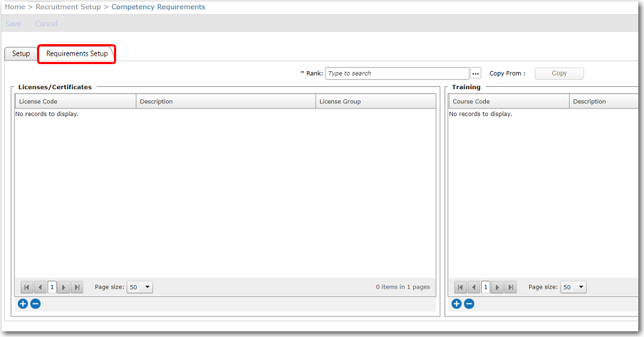Click remove record icon under Training
The image size is (644, 337).
click(469, 304)
